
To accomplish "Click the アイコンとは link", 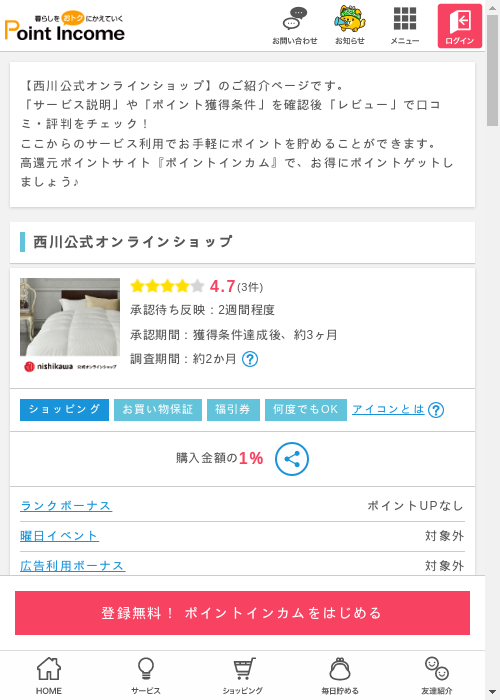I will click(388, 409).
